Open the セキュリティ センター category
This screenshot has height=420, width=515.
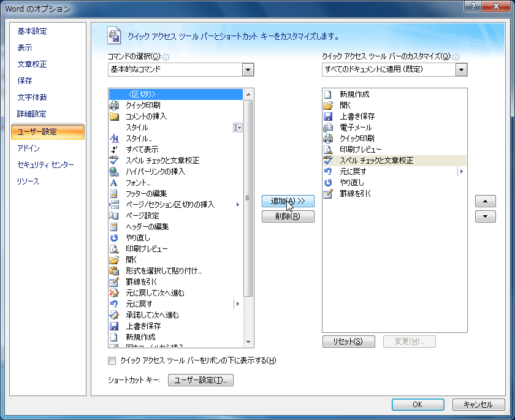(45, 165)
